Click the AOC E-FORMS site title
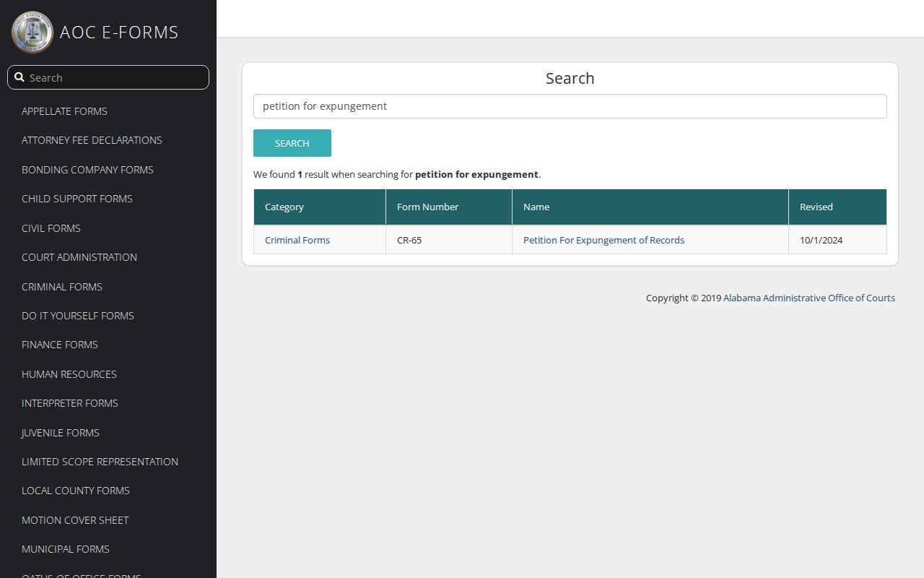The width and height of the screenshot is (924, 578). point(119,33)
